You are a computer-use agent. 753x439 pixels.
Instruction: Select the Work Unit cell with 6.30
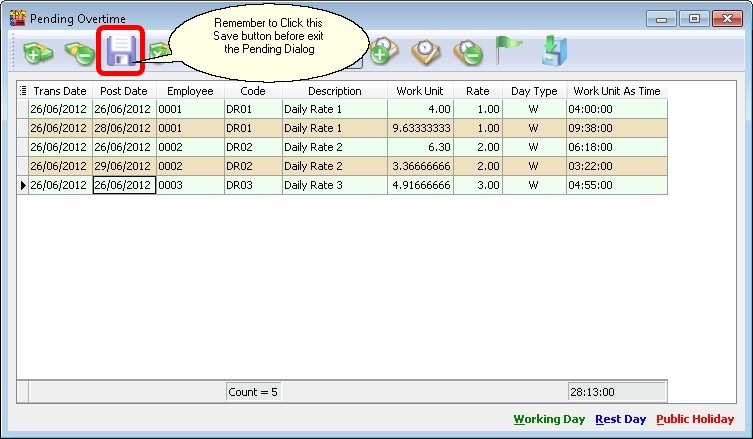click(x=420, y=148)
